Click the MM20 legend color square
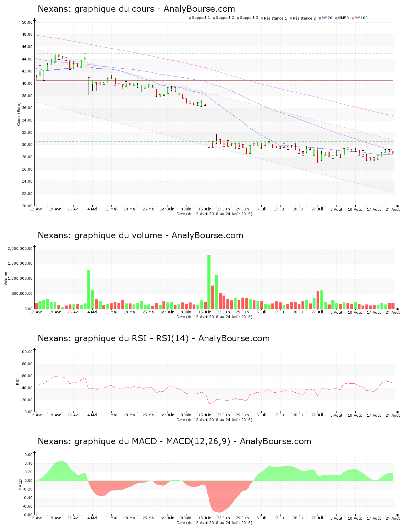This screenshot has height=532, width=412. pos(320,18)
